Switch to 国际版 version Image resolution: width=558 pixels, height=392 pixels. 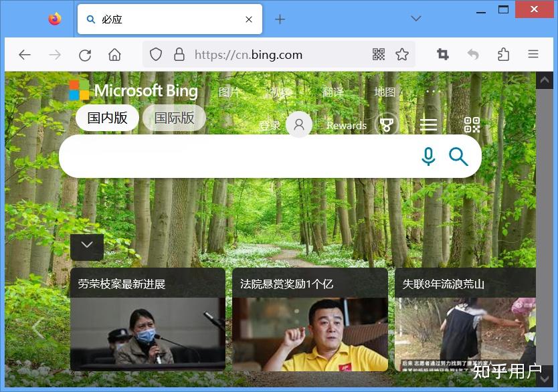tap(173, 117)
